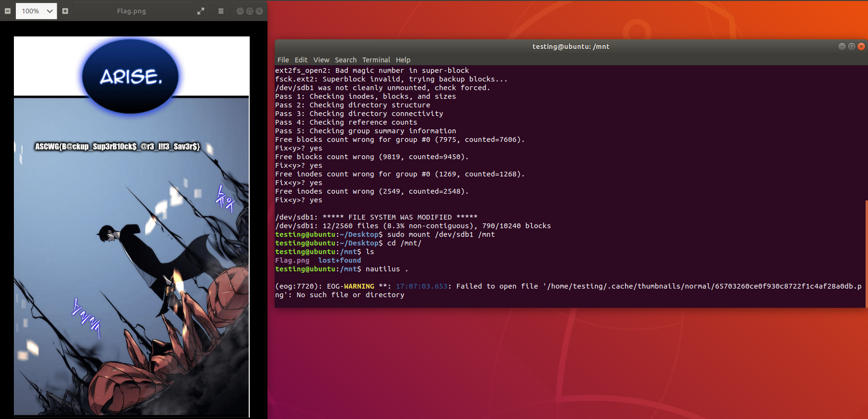Click 'sudo mount /dev/sdb1 /mnt' command line

click(385, 234)
